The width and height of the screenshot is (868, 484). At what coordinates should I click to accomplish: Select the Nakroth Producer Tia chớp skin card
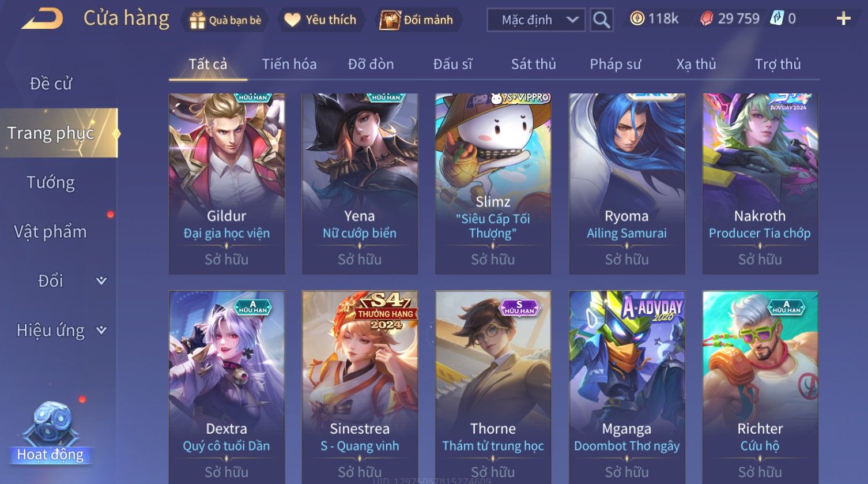pos(760,183)
